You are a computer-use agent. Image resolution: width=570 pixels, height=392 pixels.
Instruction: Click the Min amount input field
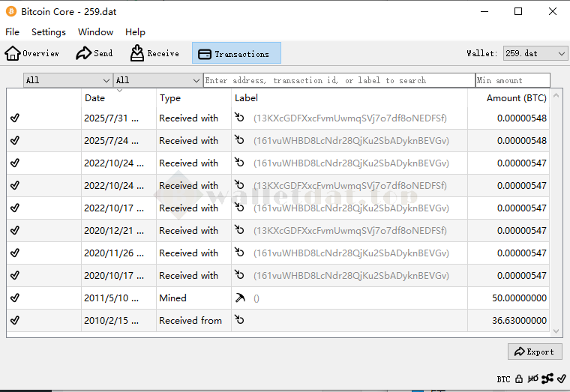click(512, 80)
